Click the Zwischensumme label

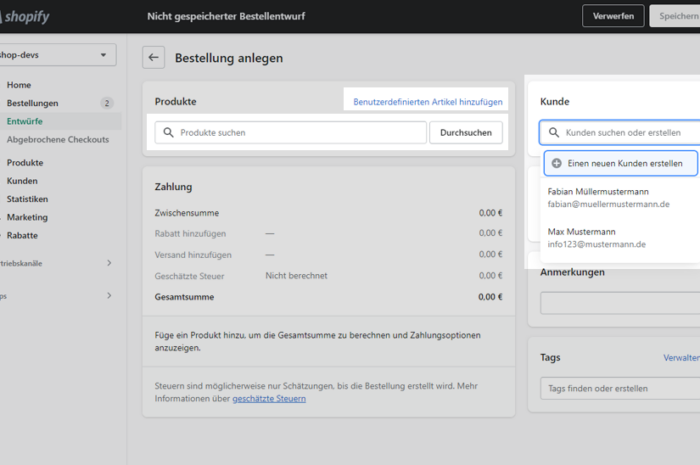pos(187,213)
